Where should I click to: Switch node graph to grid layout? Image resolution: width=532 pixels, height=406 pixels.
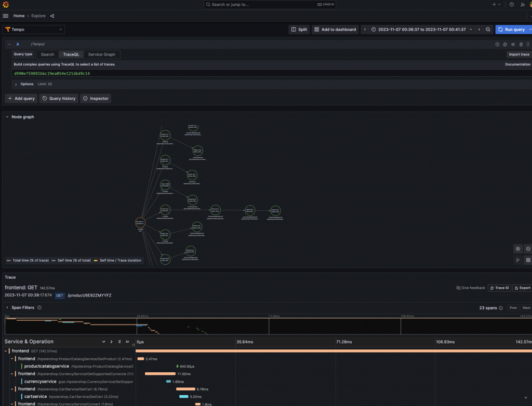tap(528, 260)
